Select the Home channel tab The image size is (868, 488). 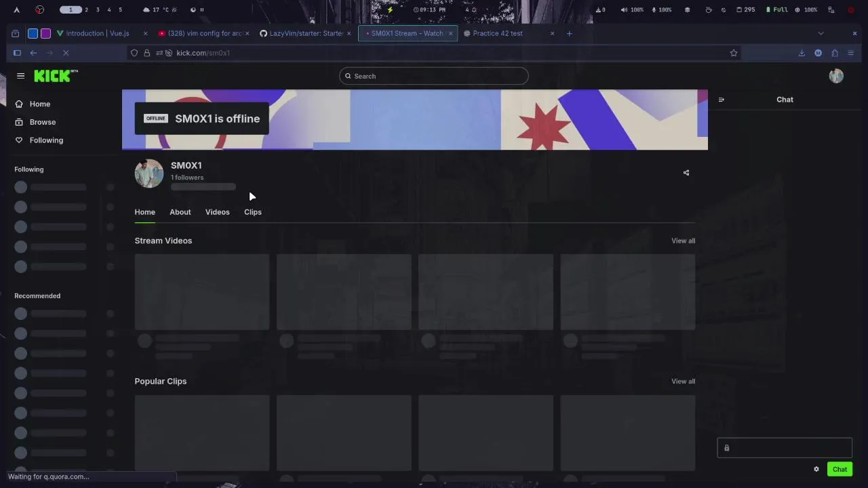click(144, 212)
